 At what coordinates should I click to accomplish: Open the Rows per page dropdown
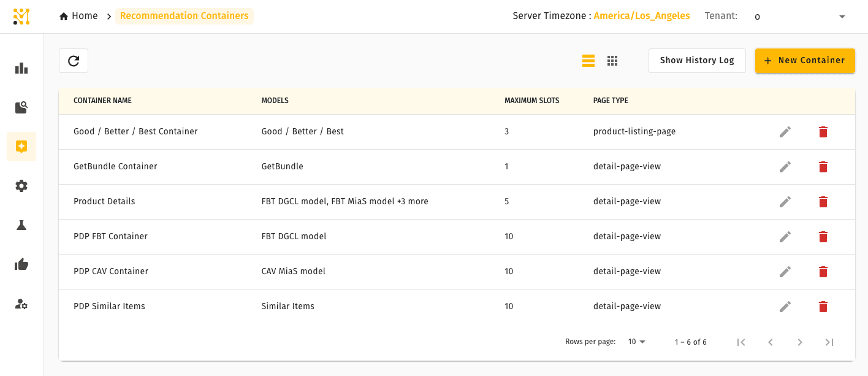(637, 342)
